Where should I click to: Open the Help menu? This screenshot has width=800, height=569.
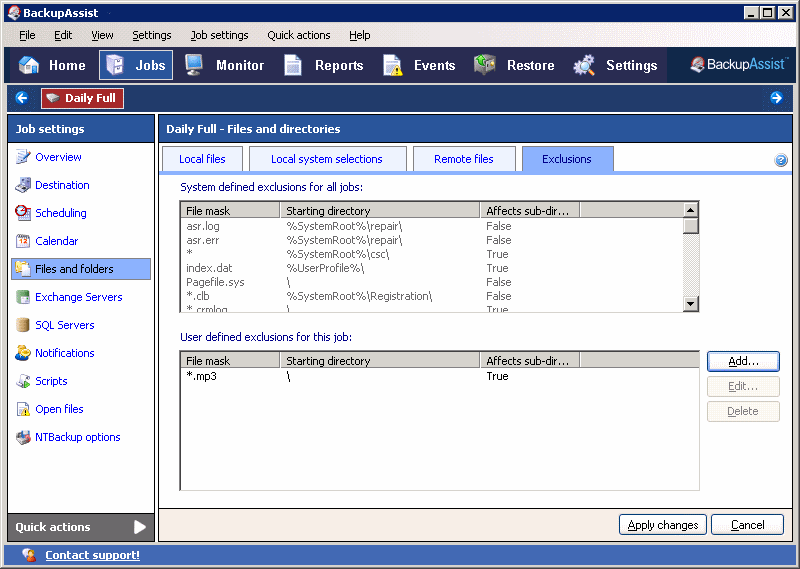(x=359, y=35)
